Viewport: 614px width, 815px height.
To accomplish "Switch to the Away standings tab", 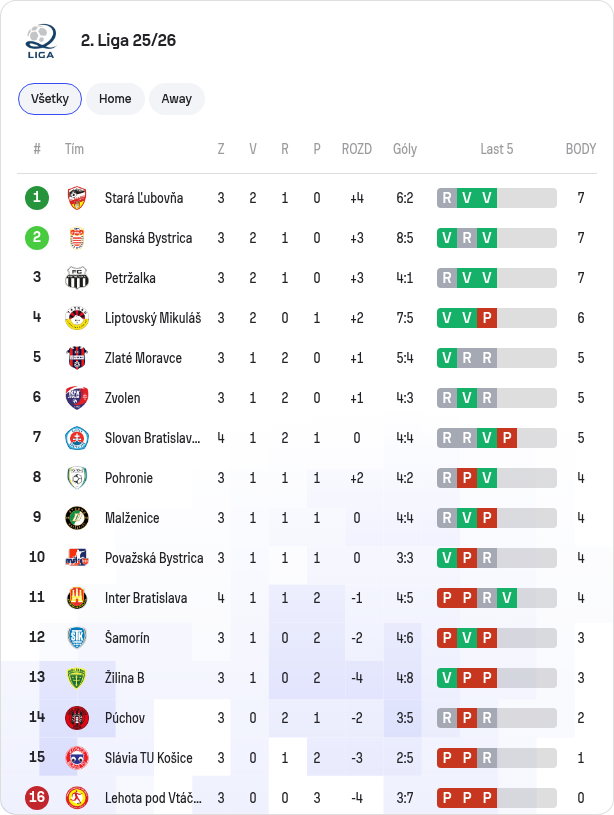I will tap(177, 99).
